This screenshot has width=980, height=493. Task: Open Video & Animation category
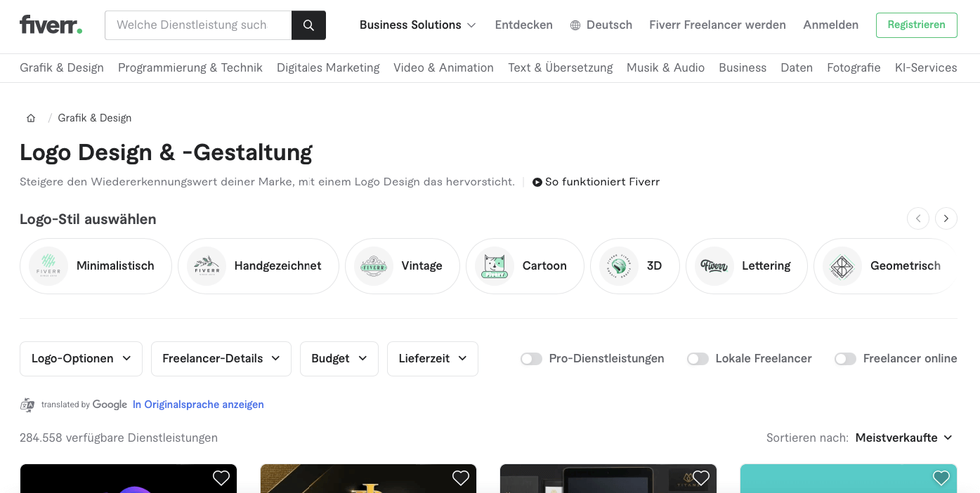443,67
